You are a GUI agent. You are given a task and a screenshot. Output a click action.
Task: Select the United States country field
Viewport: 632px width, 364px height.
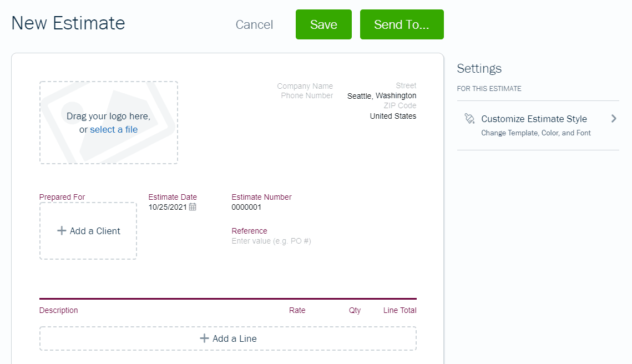(x=393, y=116)
